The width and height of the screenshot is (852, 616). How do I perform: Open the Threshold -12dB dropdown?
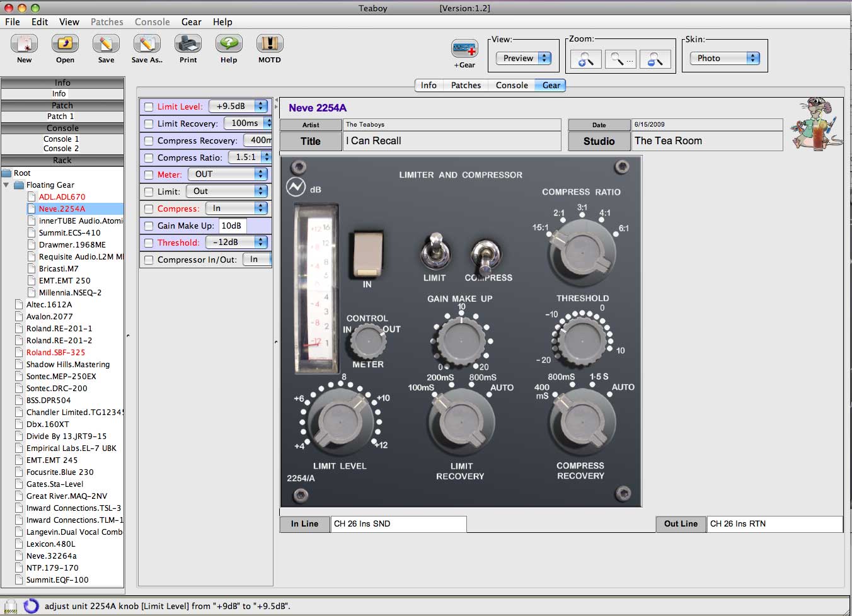click(236, 242)
